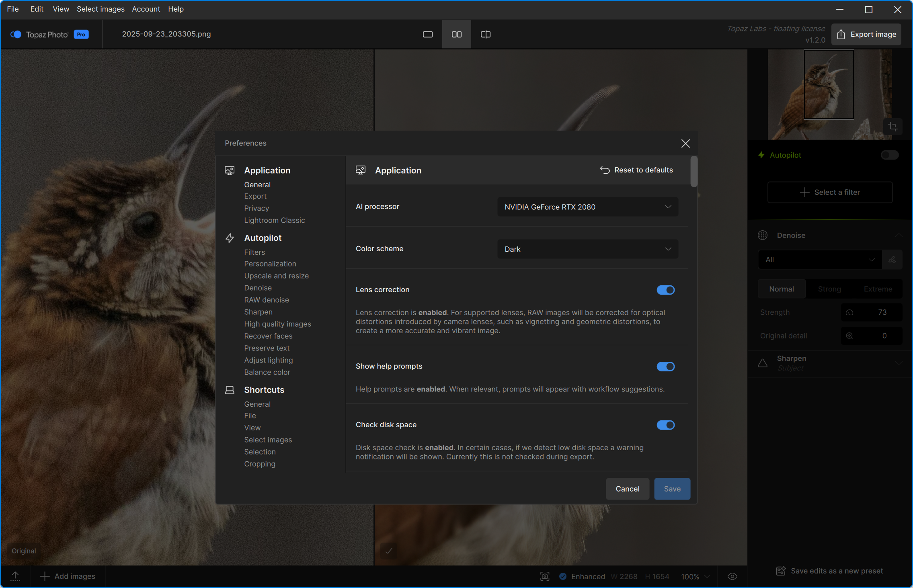The width and height of the screenshot is (913, 588).
Task: Select split slider view icon
Action: (x=485, y=35)
